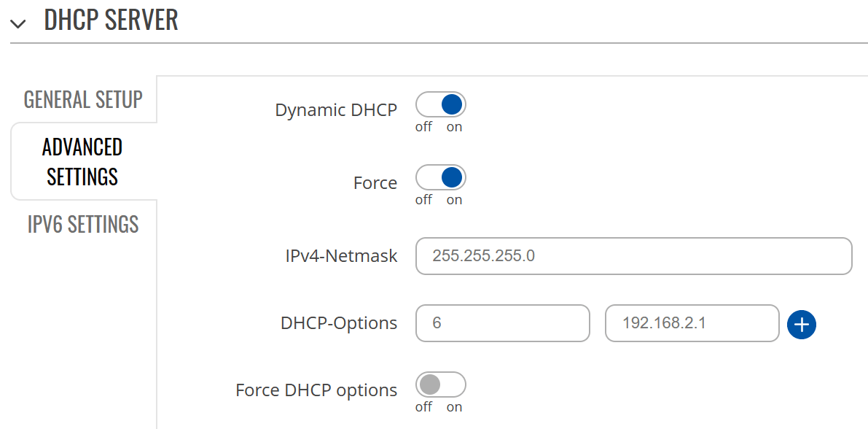Click the Force label text
The height and width of the screenshot is (429, 868).
click(375, 182)
